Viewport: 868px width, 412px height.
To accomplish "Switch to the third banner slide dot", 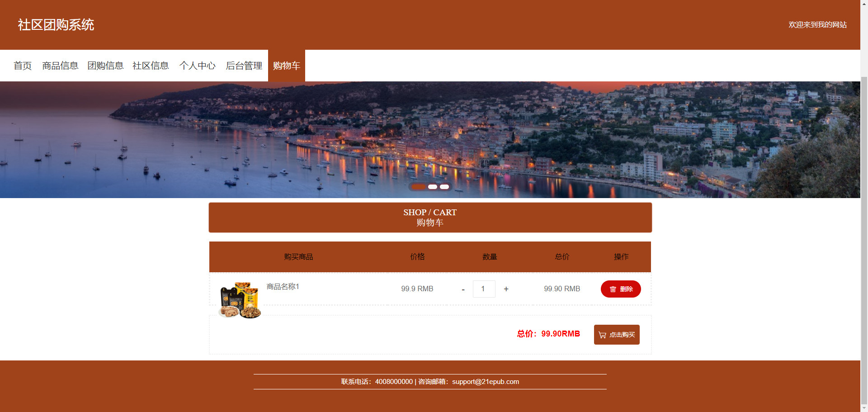I will 444,187.
